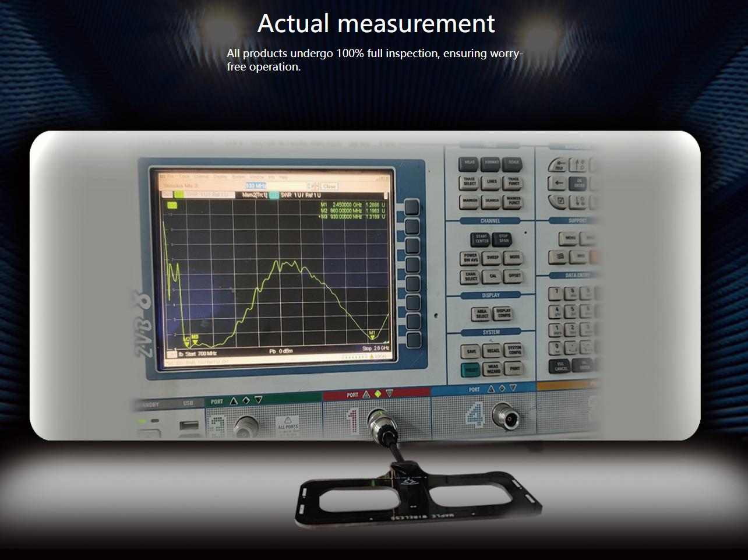The width and height of the screenshot is (748, 560).
Task: Click the USB port on the front panel
Action: tap(188, 426)
